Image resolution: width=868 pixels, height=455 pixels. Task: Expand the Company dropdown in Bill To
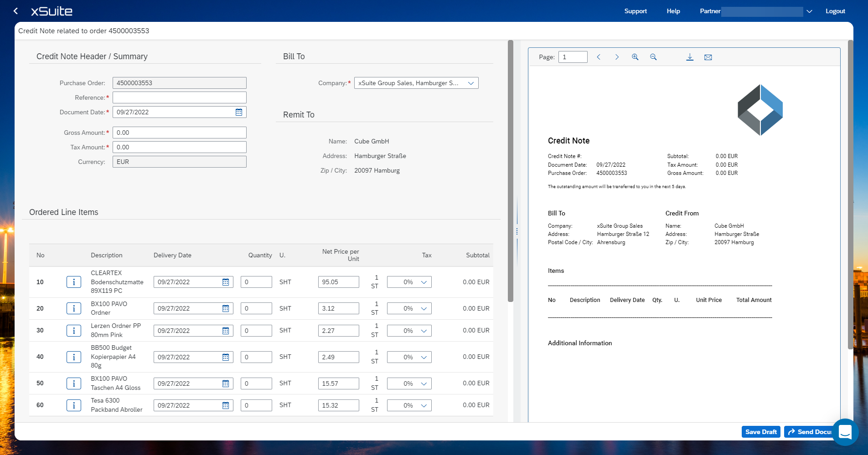[x=471, y=83]
